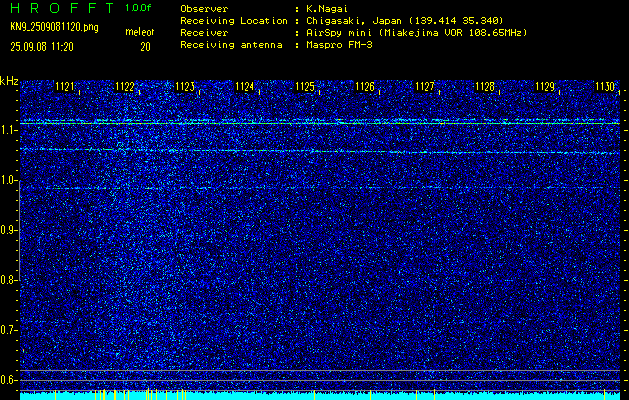Select AirSpy mini (Miakejima VOR 108.65MHz) text

tap(416, 33)
